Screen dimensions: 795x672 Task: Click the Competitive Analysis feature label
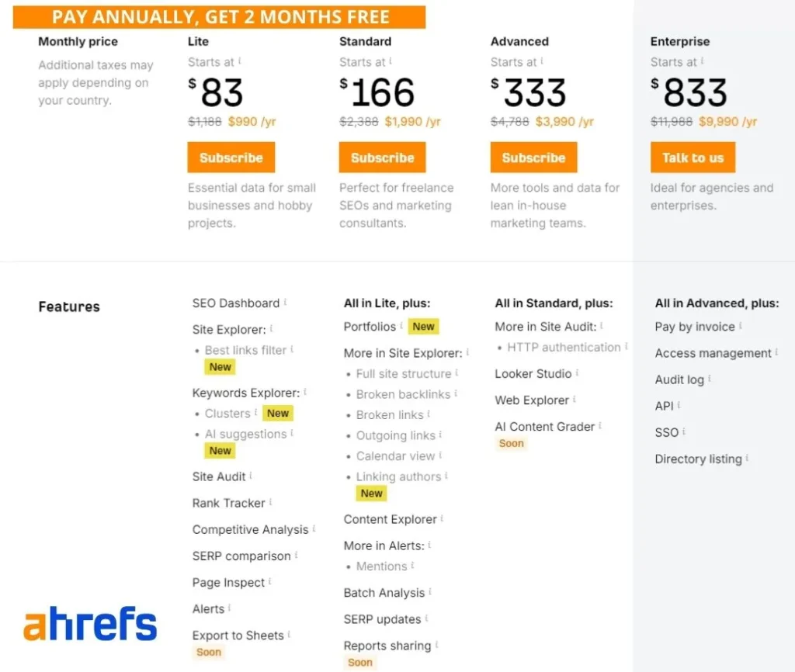point(250,529)
